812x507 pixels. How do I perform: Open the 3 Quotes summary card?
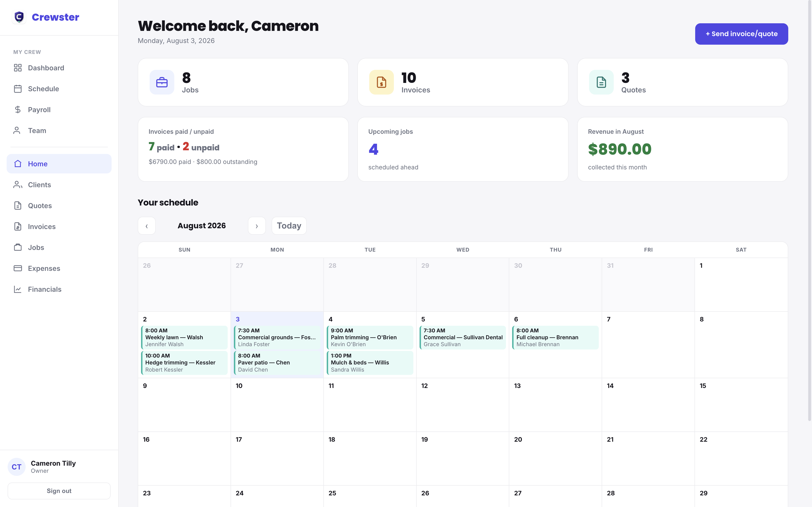(682, 82)
